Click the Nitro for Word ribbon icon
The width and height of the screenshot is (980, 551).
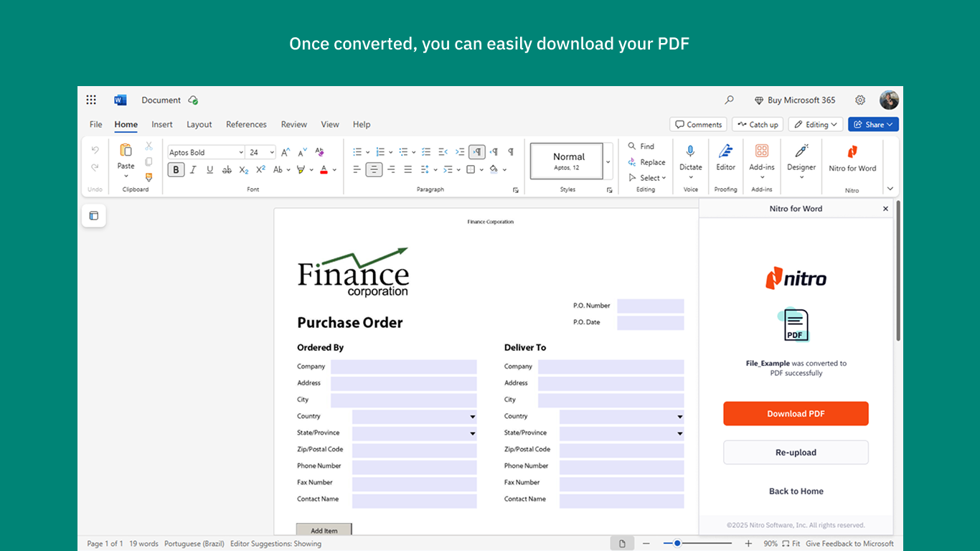pyautogui.click(x=852, y=151)
